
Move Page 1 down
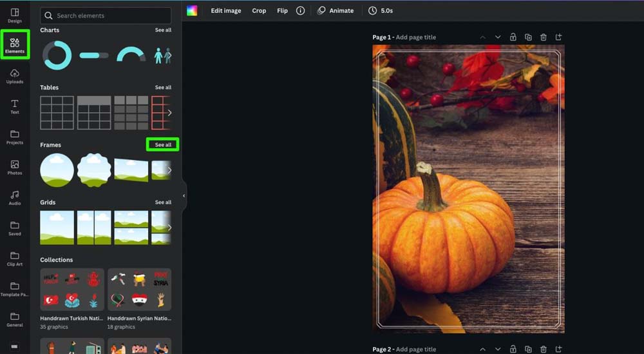pyautogui.click(x=498, y=37)
